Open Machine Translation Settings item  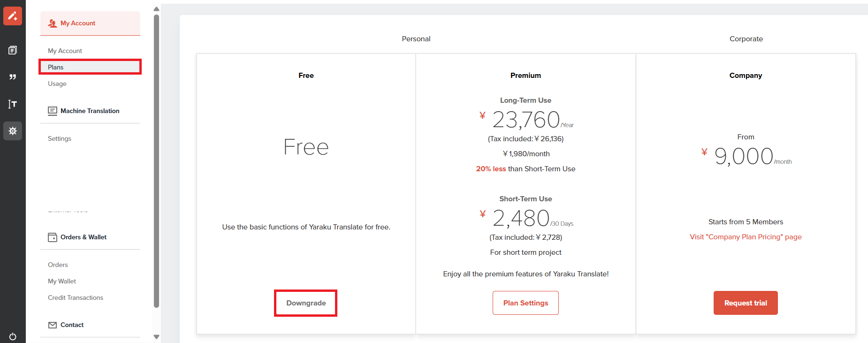(60, 138)
